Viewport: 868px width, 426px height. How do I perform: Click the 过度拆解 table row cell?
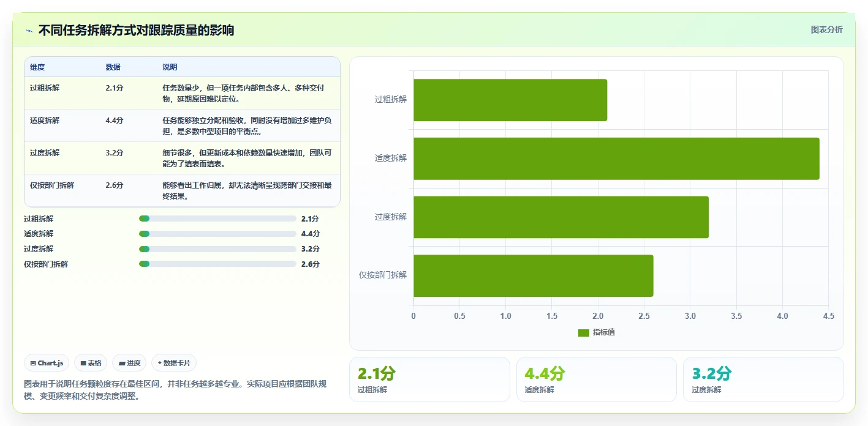[45, 153]
